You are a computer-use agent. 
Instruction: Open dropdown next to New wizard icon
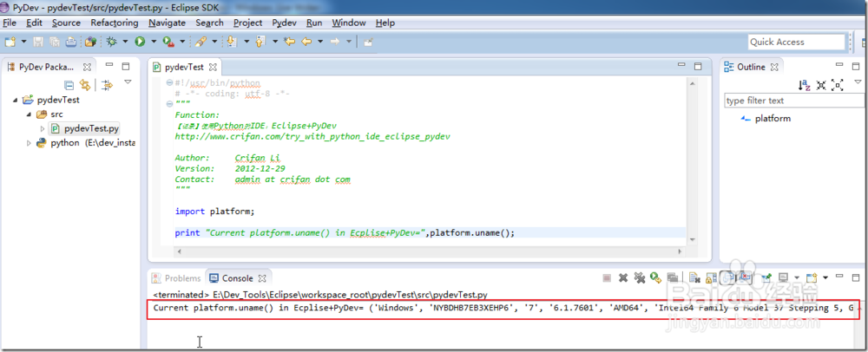click(23, 42)
